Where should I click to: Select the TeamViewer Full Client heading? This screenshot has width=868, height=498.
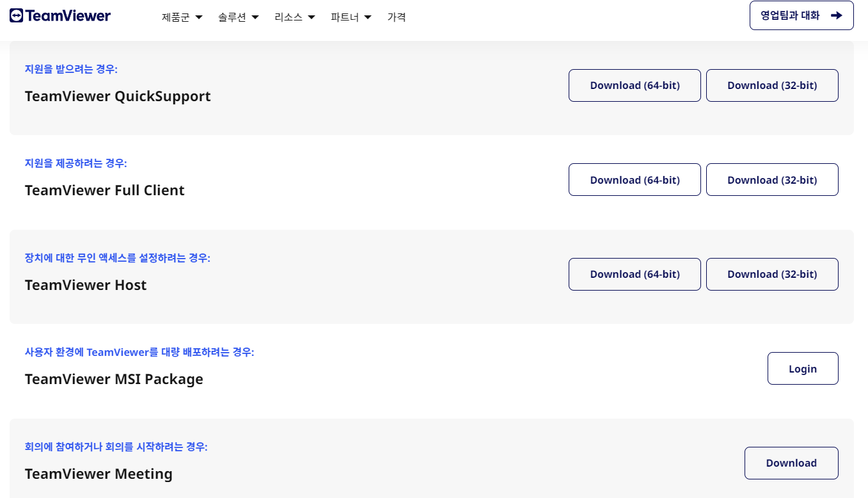tap(105, 190)
